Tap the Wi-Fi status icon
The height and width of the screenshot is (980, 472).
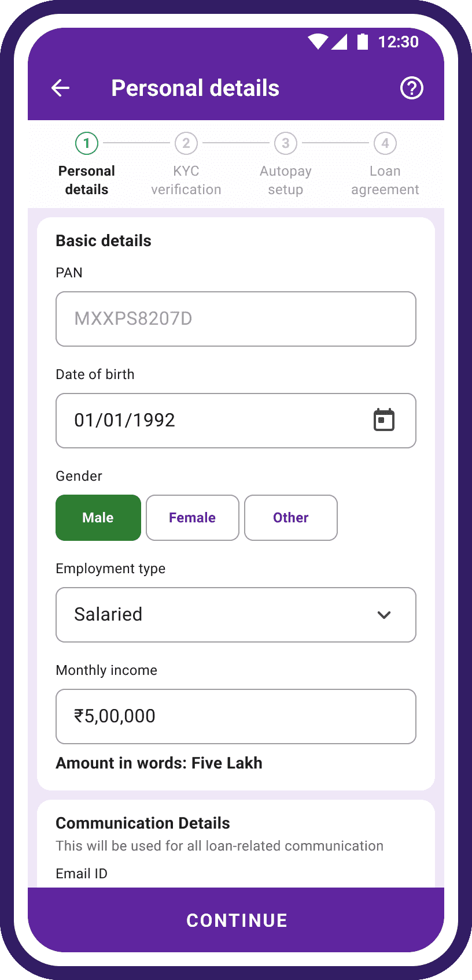(x=318, y=42)
